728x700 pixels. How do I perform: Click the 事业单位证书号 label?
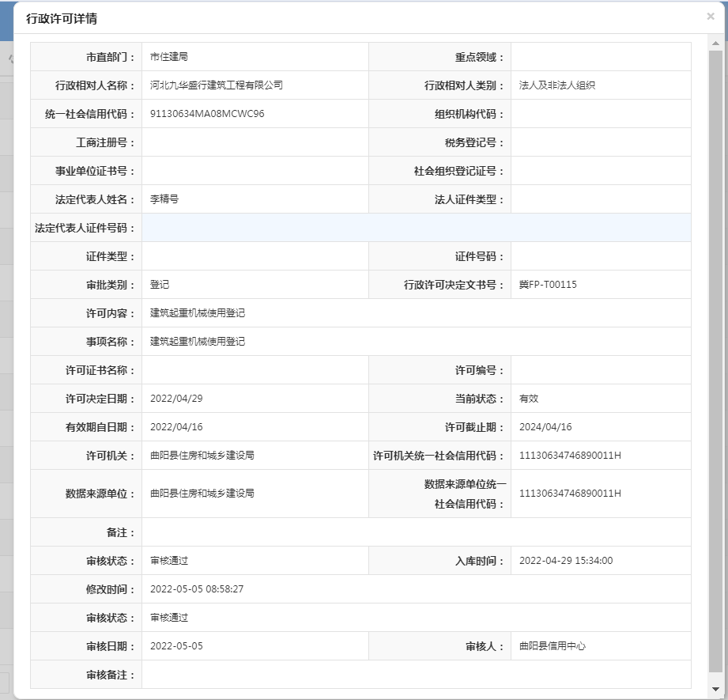click(x=95, y=171)
